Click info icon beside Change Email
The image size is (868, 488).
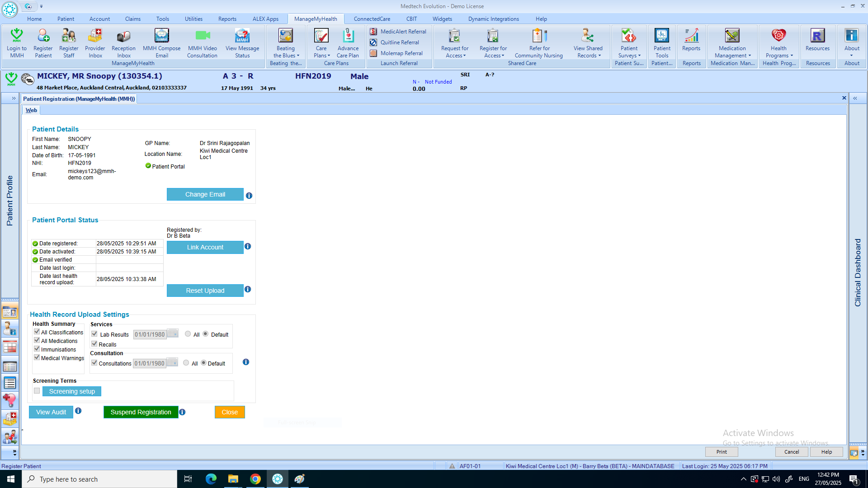[x=249, y=196]
